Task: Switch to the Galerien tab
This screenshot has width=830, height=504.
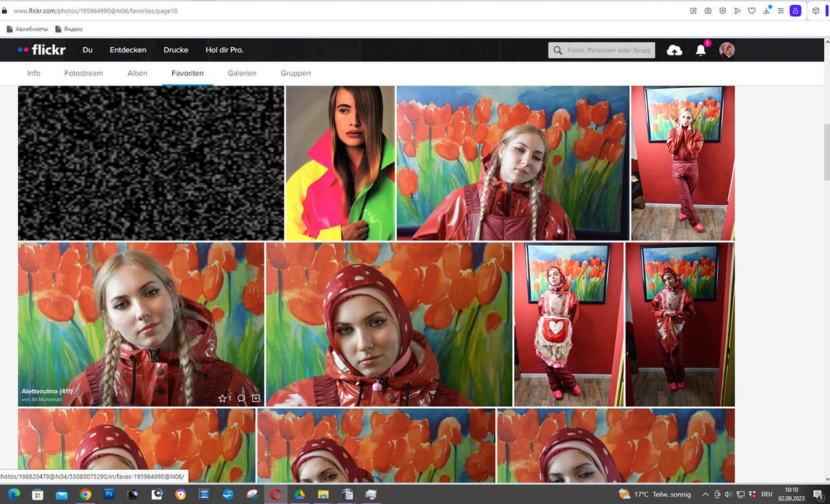Action: [242, 73]
